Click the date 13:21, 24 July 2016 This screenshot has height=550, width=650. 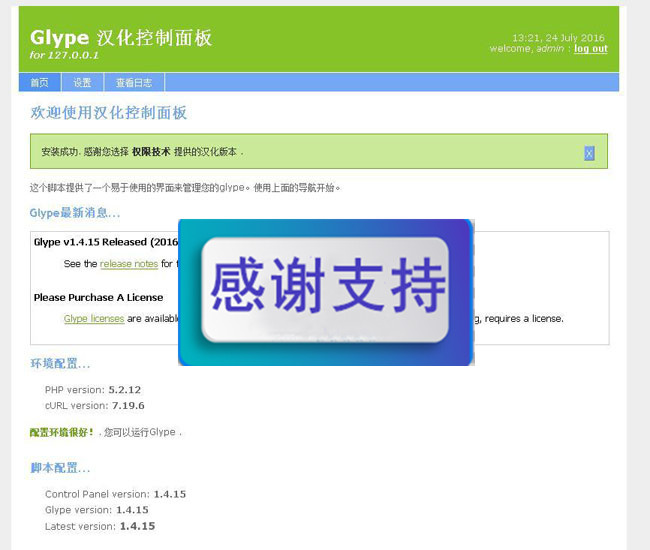tap(558, 38)
